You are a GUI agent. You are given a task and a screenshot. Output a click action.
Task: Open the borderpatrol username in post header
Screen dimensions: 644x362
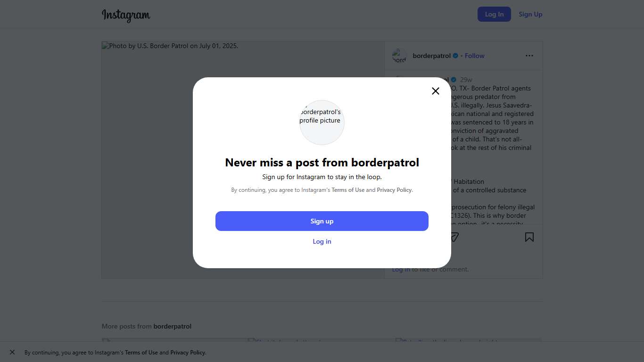[x=431, y=56]
